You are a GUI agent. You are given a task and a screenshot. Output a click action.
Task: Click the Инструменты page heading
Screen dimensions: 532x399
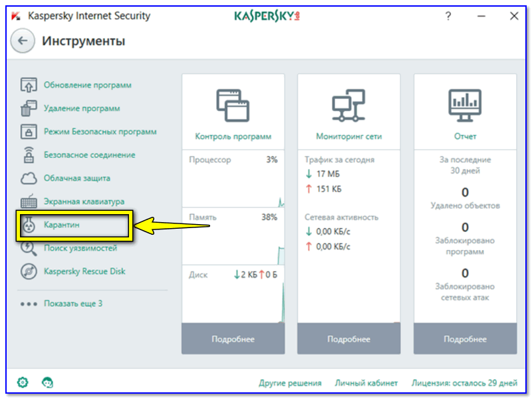point(84,41)
